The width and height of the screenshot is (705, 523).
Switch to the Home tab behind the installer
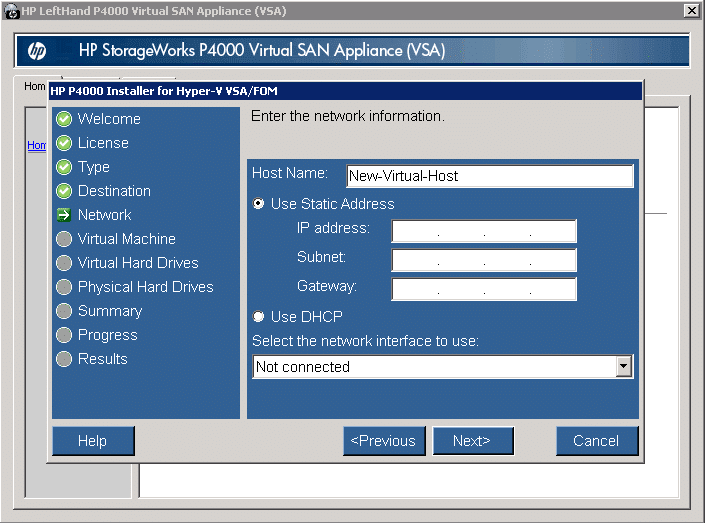tap(34, 86)
